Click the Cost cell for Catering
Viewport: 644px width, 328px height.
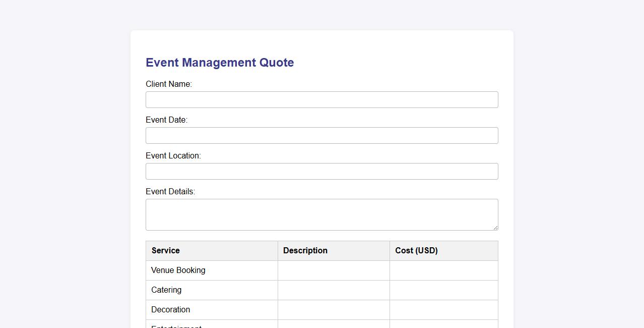pyautogui.click(x=443, y=290)
